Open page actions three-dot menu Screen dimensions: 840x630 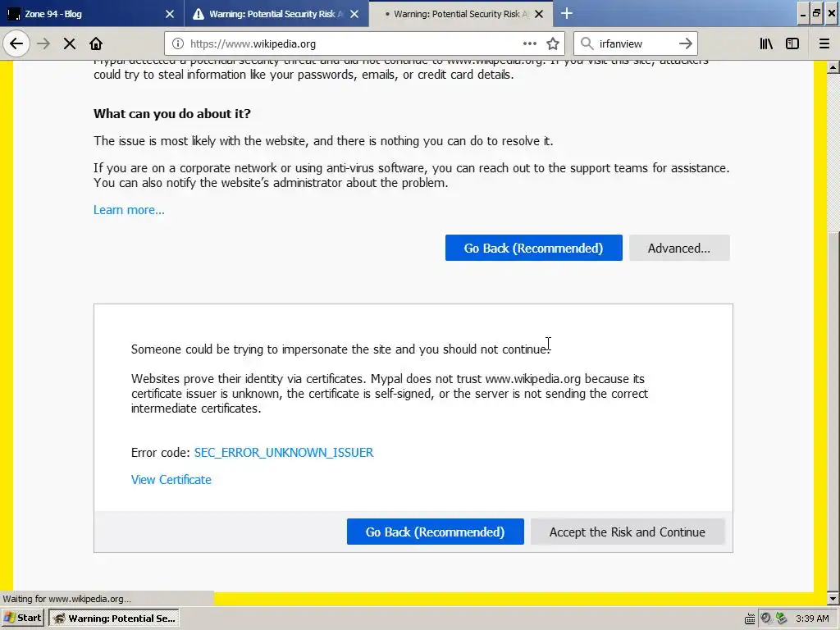(x=529, y=44)
